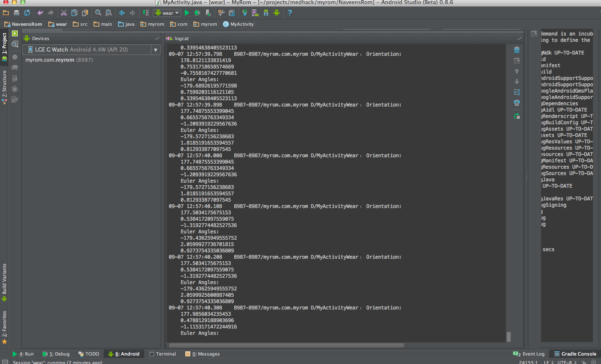Undo last action with purple arrow
601x364 pixels.
pyautogui.click(x=40, y=13)
